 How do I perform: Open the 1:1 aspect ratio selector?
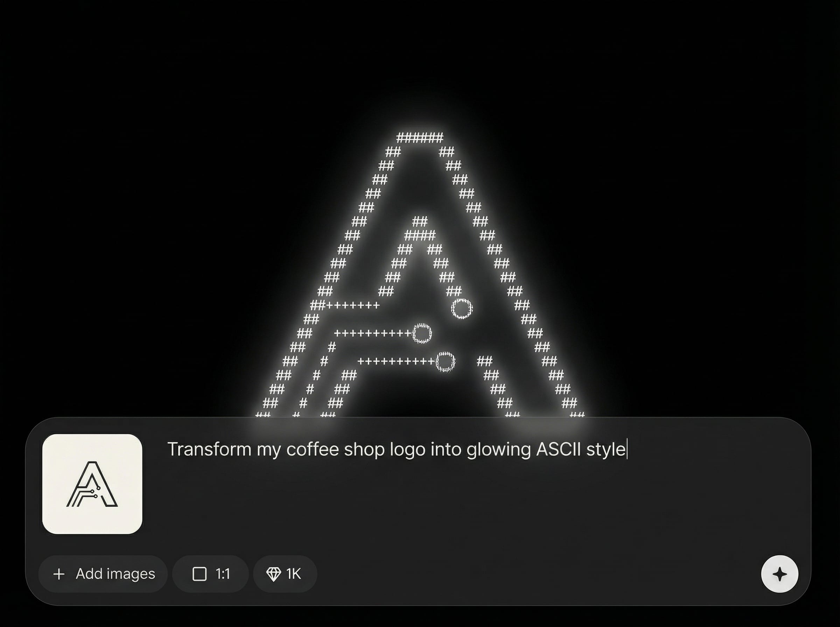(211, 574)
